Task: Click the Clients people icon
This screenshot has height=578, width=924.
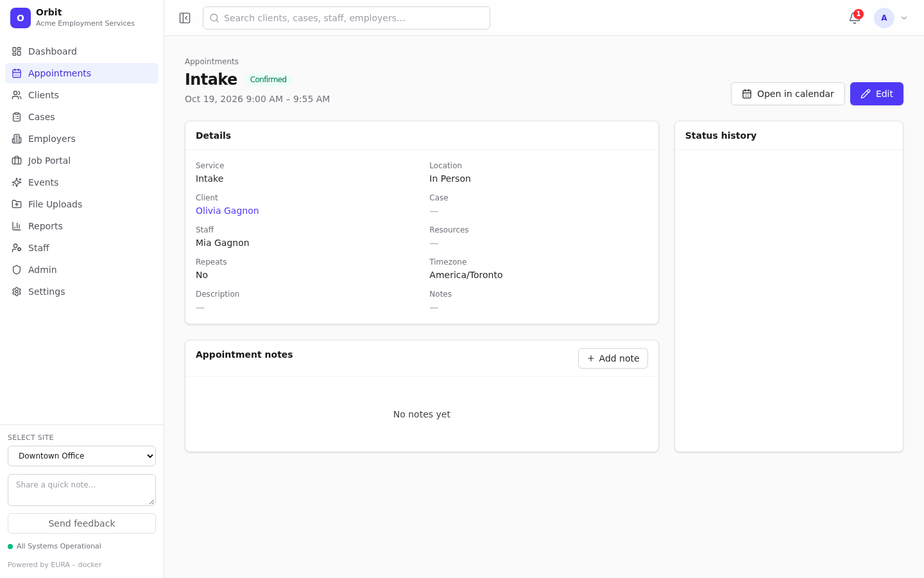Action: click(x=17, y=95)
